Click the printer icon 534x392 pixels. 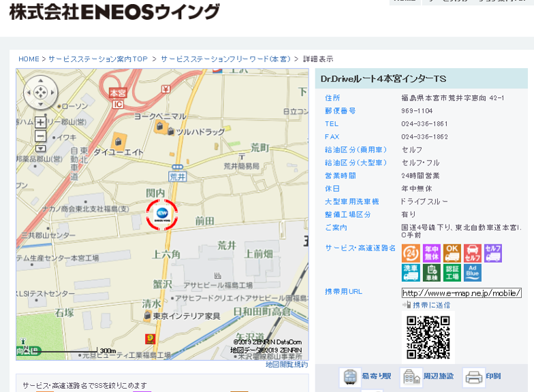[474, 377]
